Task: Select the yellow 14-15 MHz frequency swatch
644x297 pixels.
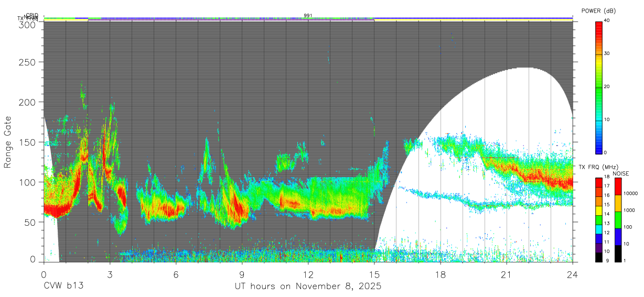Action: pos(598,210)
